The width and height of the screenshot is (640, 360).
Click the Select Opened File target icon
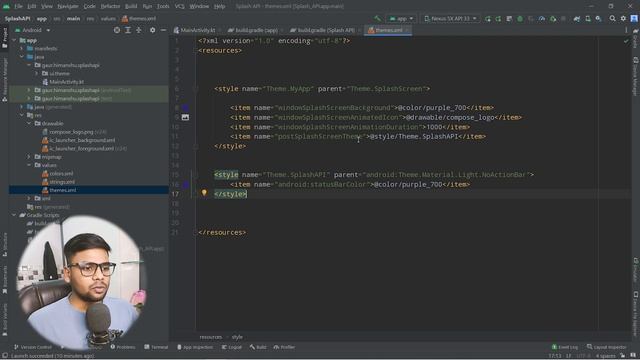point(117,30)
